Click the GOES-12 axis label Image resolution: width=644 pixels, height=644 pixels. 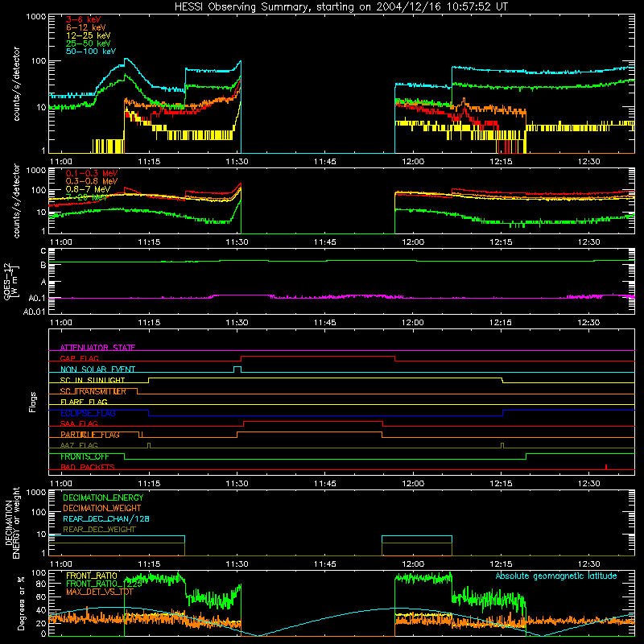pyautogui.click(x=10, y=281)
